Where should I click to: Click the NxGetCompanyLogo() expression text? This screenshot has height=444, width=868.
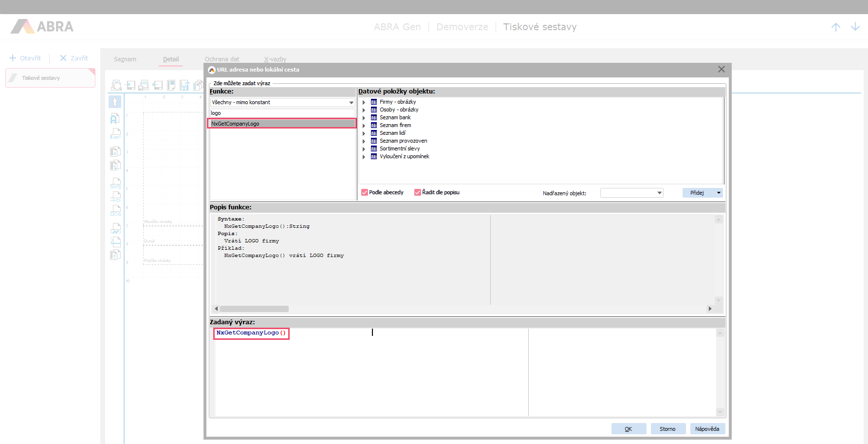click(251, 333)
